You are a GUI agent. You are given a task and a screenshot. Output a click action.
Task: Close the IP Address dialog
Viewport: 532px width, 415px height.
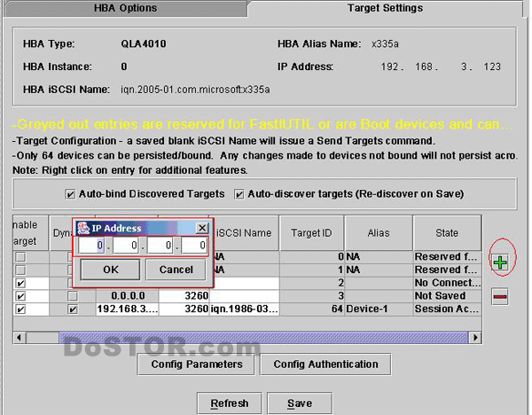201,228
